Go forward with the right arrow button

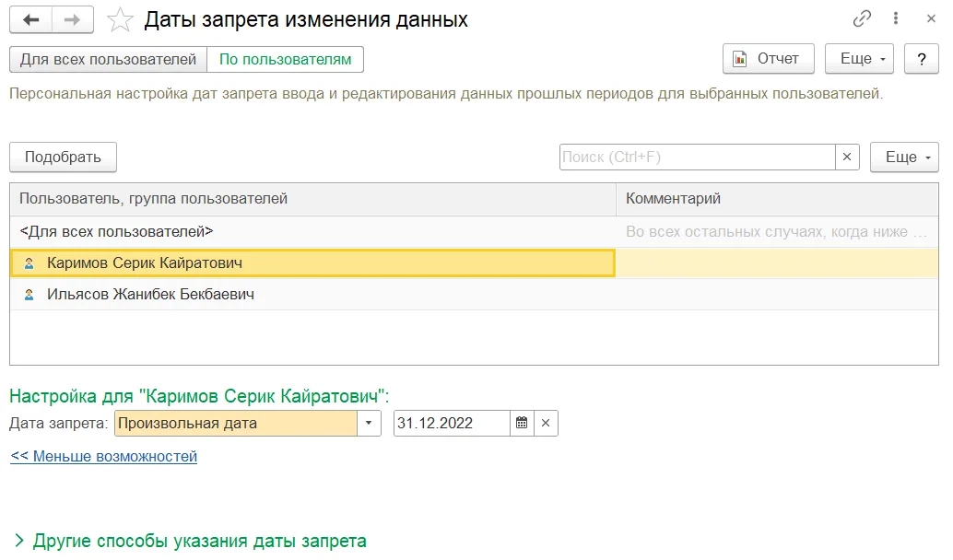[x=72, y=19]
